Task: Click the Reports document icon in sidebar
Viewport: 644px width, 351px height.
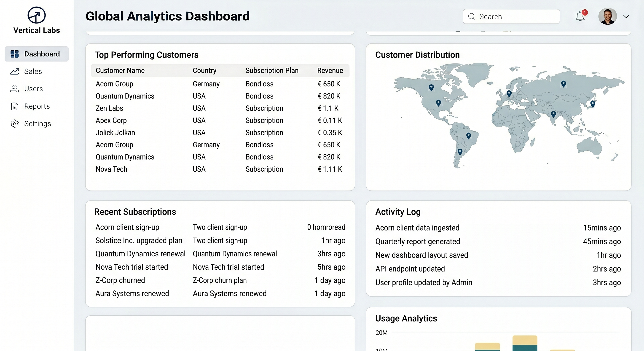Action: point(14,106)
